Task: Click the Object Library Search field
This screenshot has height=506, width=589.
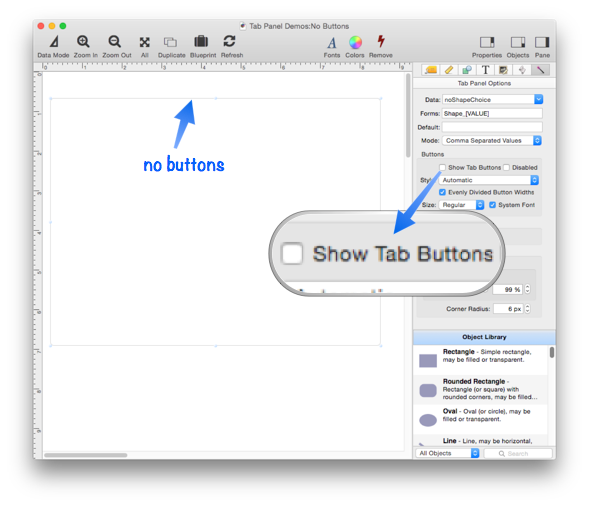Action: pos(518,453)
